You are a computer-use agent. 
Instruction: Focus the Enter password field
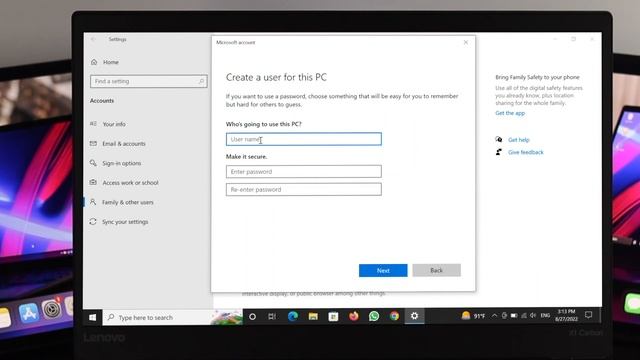[304, 171]
